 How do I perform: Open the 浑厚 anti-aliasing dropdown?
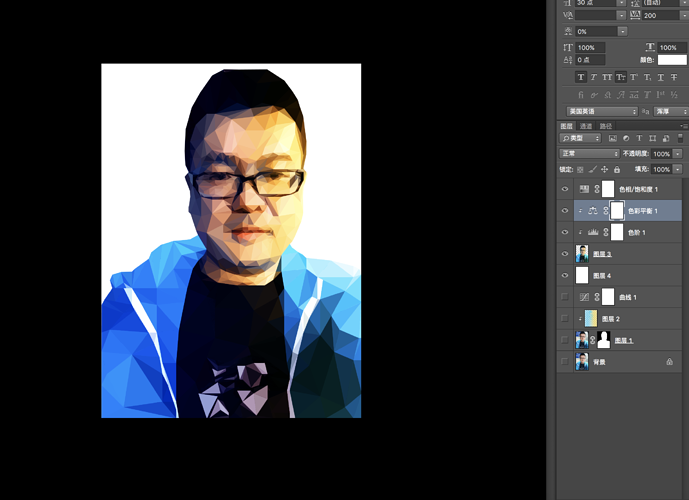[671, 112]
